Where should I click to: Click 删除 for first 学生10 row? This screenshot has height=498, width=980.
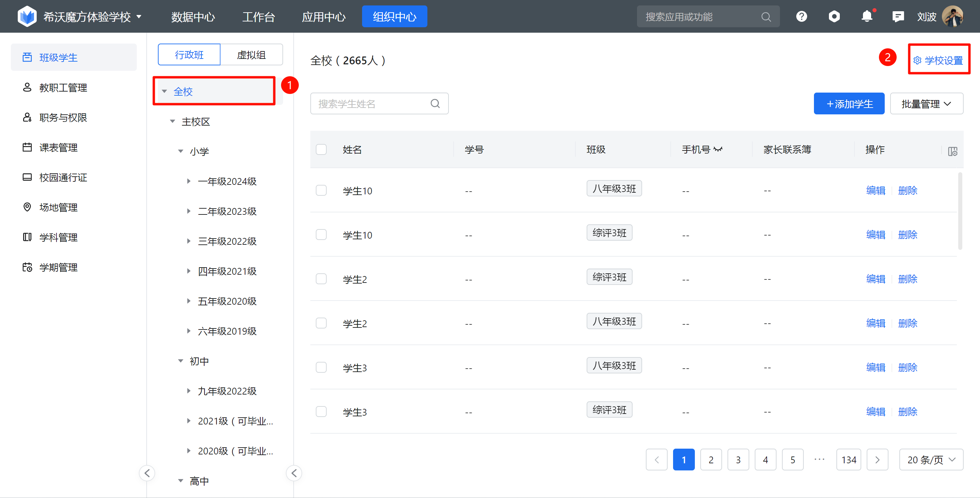click(x=908, y=190)
